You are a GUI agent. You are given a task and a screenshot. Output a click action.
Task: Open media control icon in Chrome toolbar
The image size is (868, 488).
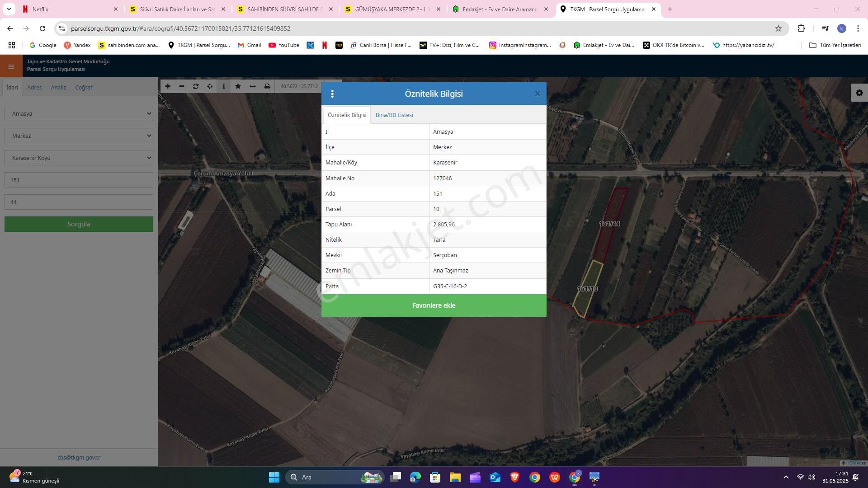825,28
